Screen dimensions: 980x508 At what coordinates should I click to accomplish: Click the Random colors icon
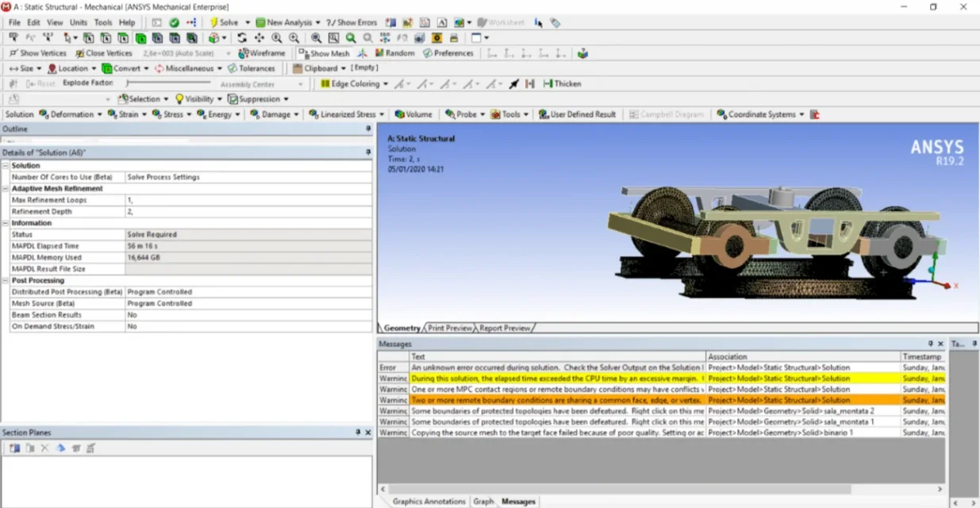379,53
